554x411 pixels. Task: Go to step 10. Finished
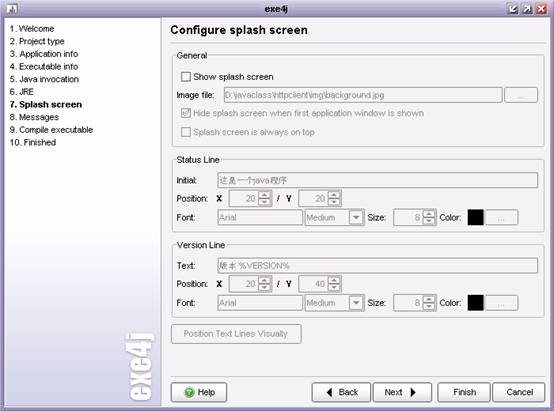coord(33,142)
